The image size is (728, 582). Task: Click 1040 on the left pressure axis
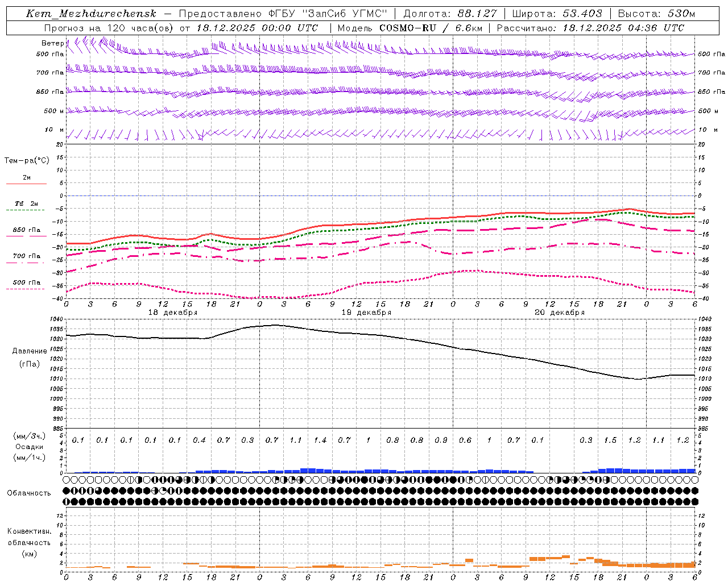[x=56, y=320]
